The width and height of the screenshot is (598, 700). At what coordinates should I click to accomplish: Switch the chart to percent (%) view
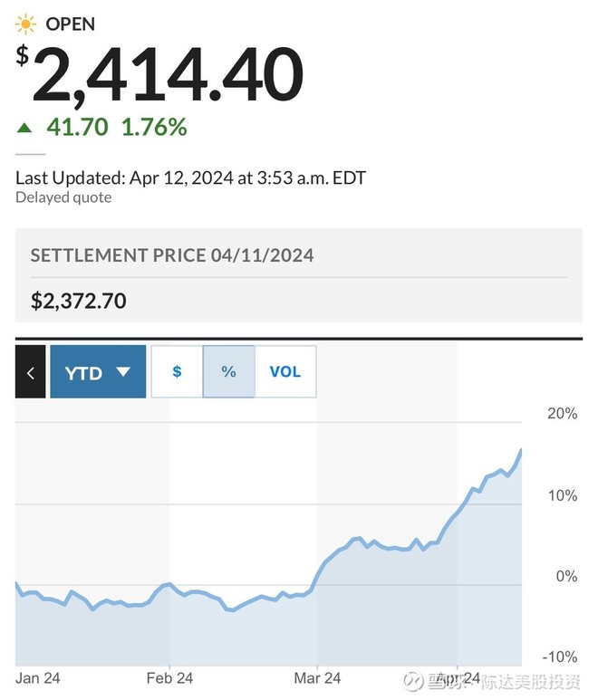228,371
